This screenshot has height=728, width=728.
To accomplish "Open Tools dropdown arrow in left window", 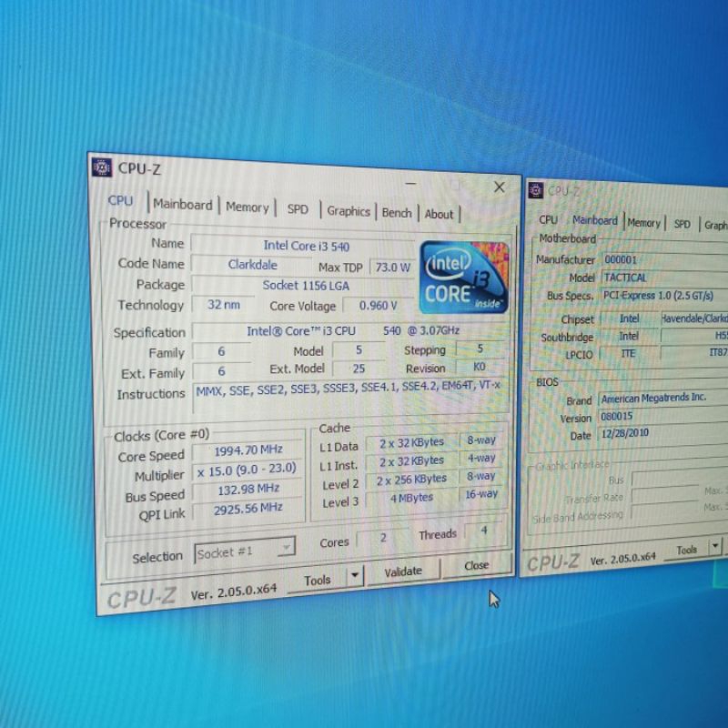I will [354, 576].
